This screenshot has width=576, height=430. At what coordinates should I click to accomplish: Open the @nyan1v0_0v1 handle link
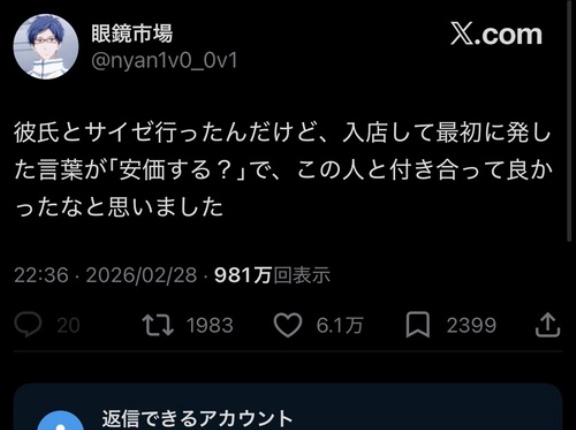point(164,61)
